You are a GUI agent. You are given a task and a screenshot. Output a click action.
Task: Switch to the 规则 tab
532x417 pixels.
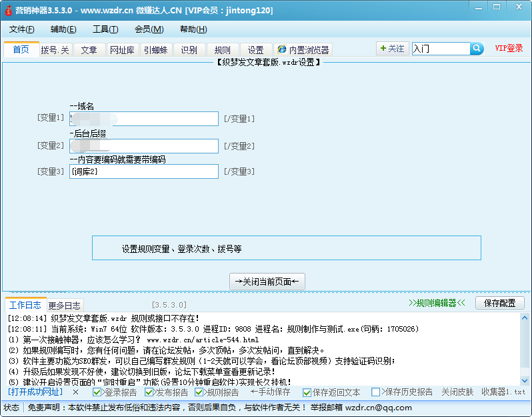223,50
